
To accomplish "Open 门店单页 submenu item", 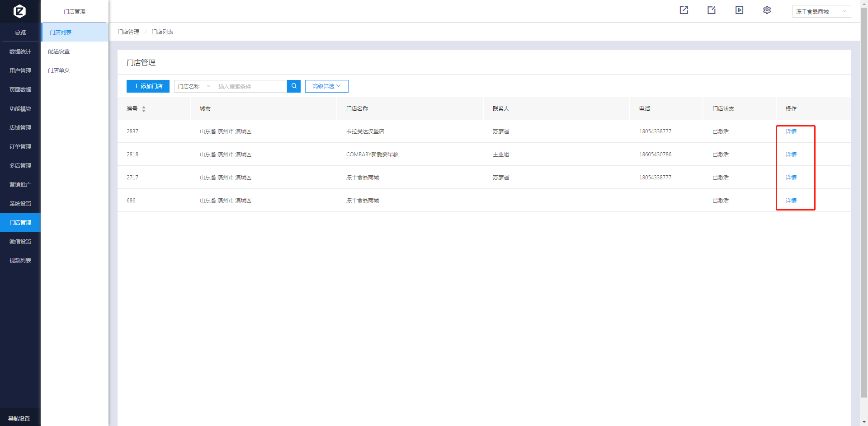I will [59, 70].
